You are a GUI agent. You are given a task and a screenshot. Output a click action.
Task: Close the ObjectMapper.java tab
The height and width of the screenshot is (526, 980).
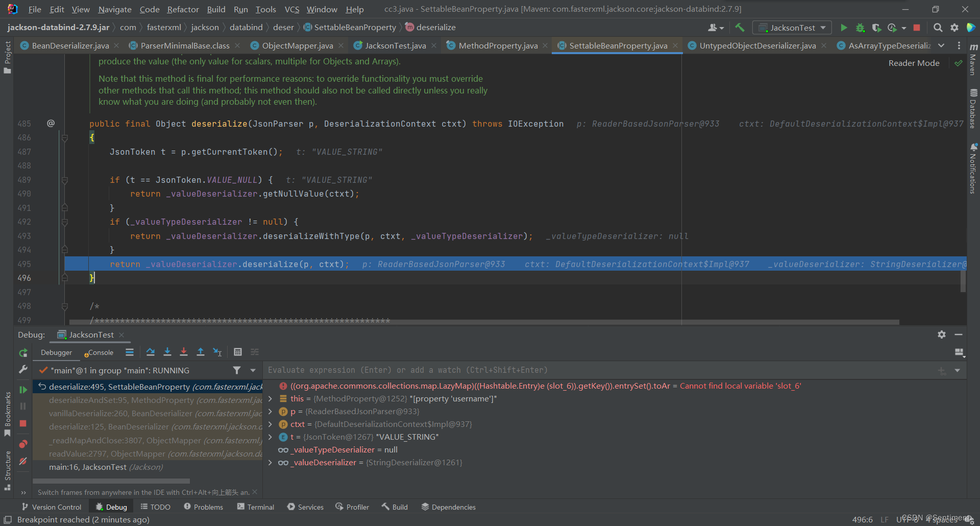(x=341, y=45)
